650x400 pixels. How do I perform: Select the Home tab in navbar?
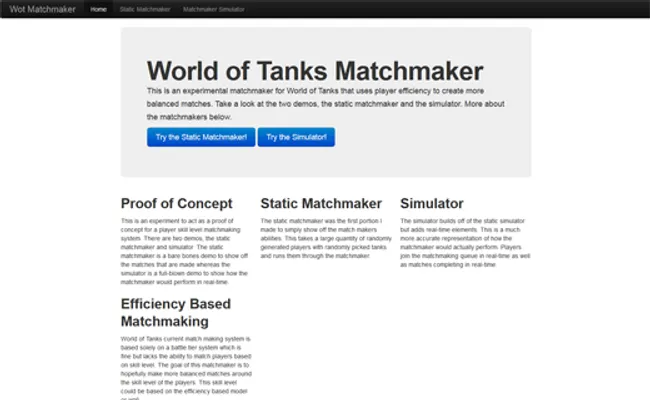pyautogui.click(x=98, y=9)
